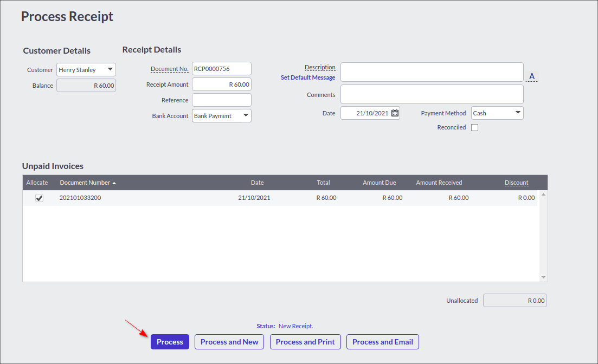This screenshot has width=598, height=364.
Task: Click the Comments text box
Action: click(x=432, y=94)
